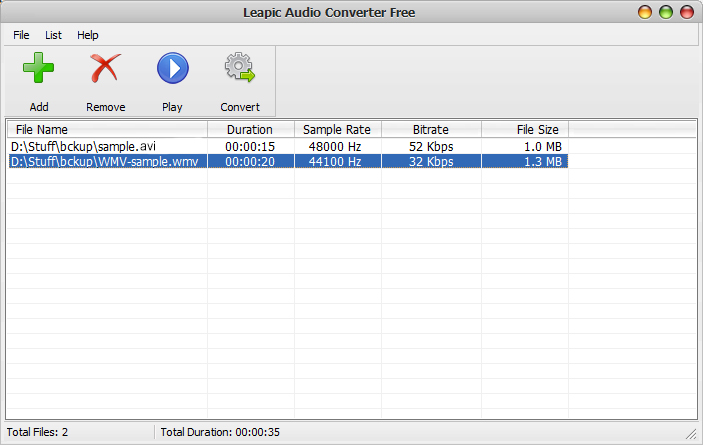
Task: Click the blue Play icon
Action: [x=173, y=68]
